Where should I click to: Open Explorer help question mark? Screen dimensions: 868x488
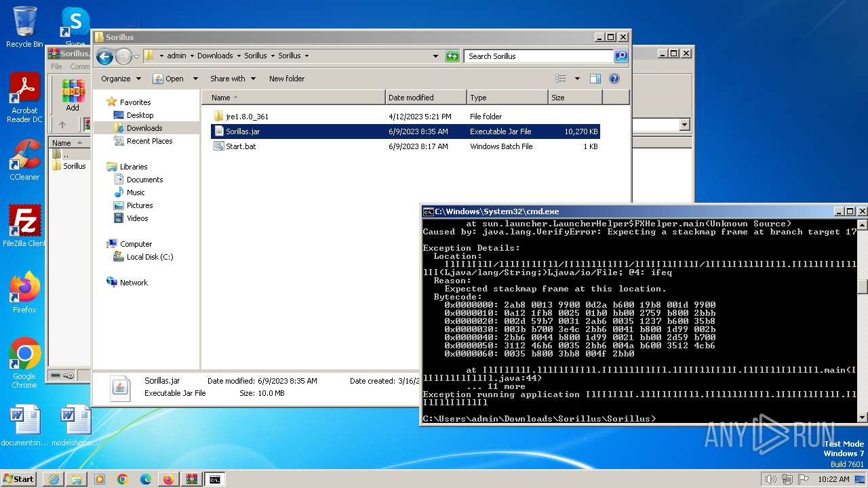coord(614,79)
